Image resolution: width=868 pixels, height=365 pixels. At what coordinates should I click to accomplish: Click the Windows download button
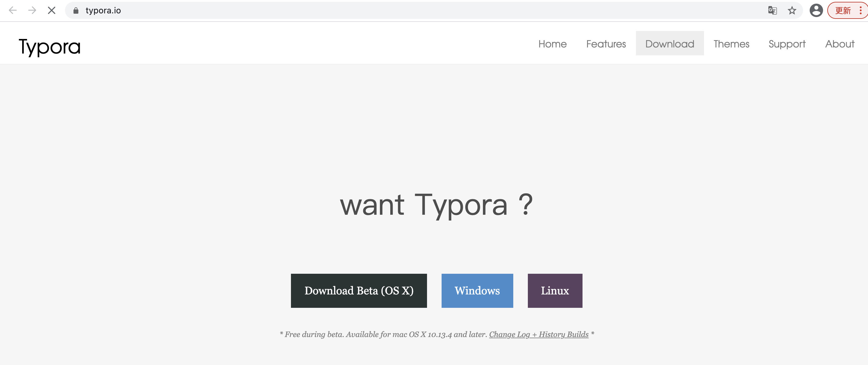click(x=477, y=290)
